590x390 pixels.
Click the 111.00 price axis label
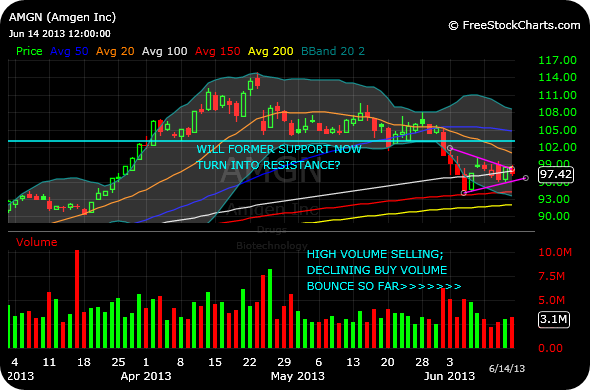tap(558, 95)
